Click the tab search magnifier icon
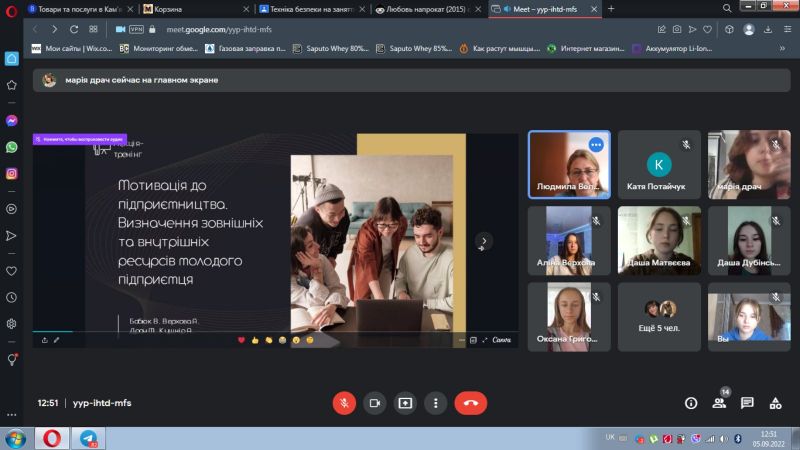 point(727,8)
